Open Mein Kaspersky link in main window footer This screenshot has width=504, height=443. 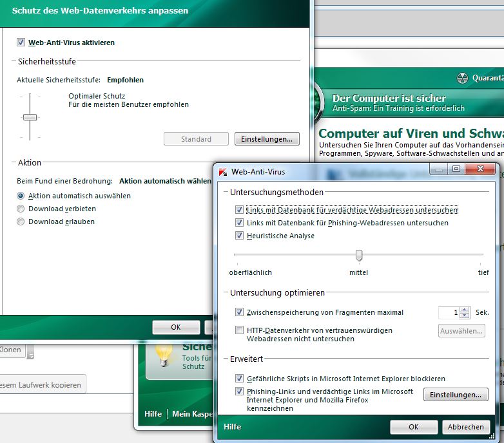(192, 414)
